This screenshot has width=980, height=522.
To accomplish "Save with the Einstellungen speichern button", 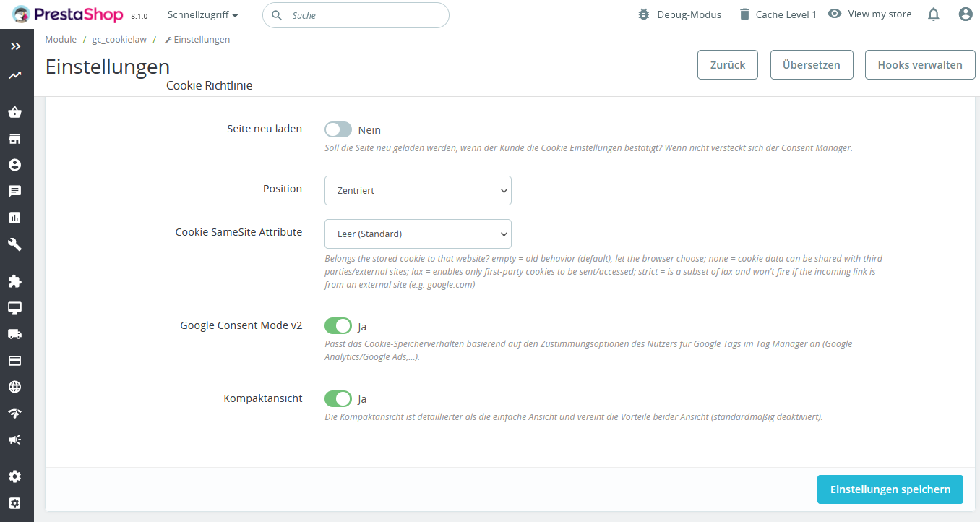I will click(x=890, y=489).
